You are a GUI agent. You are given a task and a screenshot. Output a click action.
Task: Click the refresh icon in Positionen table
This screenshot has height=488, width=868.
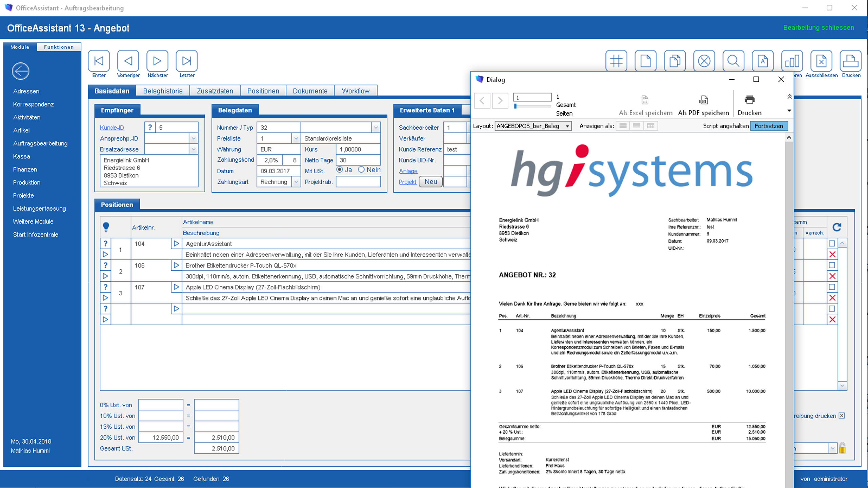tap(837, 227)
